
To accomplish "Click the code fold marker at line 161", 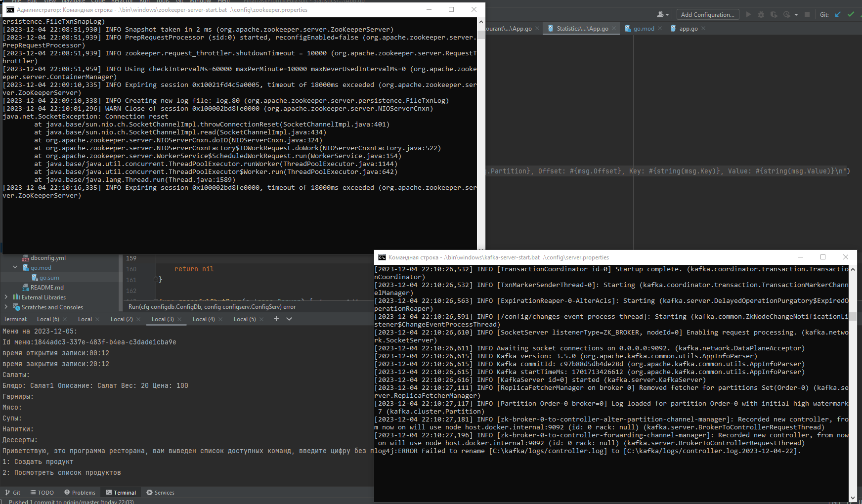I will click(156, 280).
